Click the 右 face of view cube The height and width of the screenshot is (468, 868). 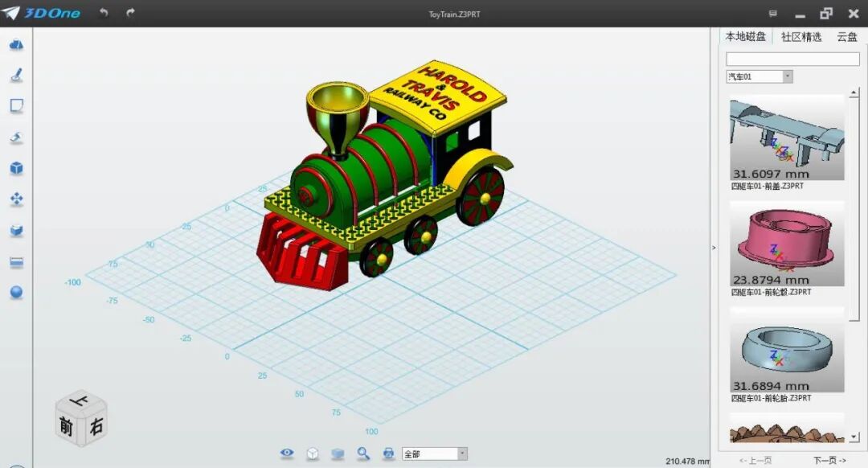pyautogui.click(x=96, y=425)
